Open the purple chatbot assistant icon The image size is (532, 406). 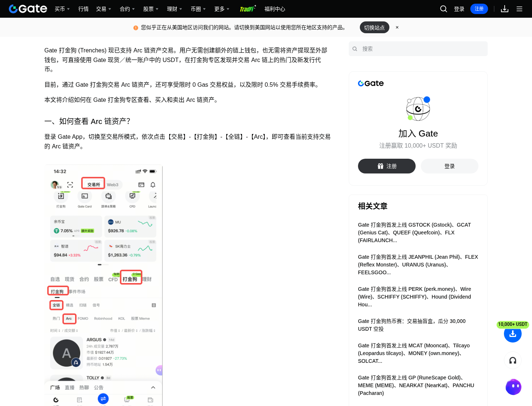pos(514,387)
